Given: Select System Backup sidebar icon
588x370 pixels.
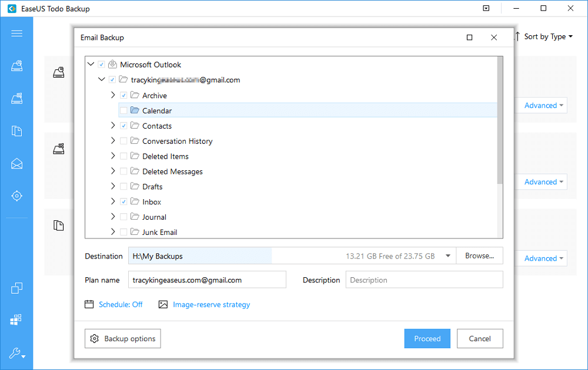Looking at the screenshot, I should coord(16,99).
